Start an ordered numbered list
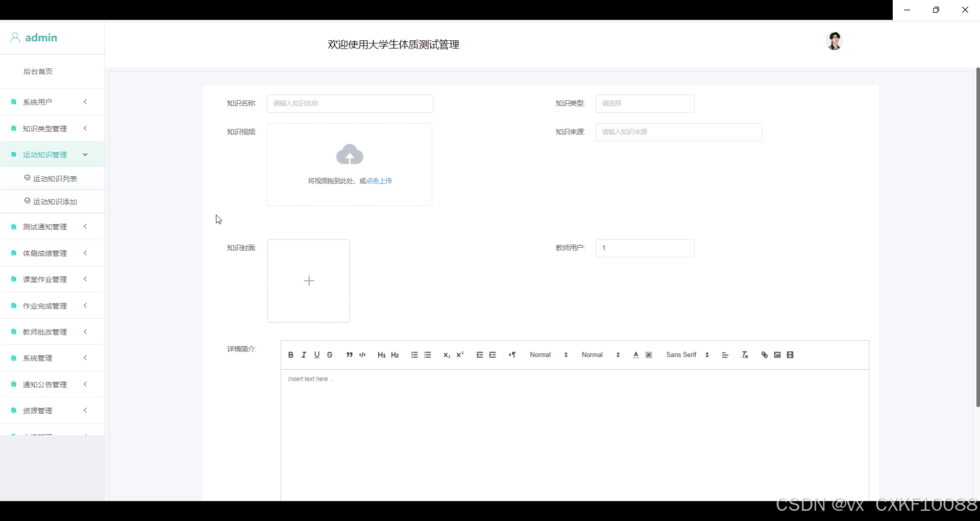This screenshot has width=980, height=521. click(x=414, y=355)
